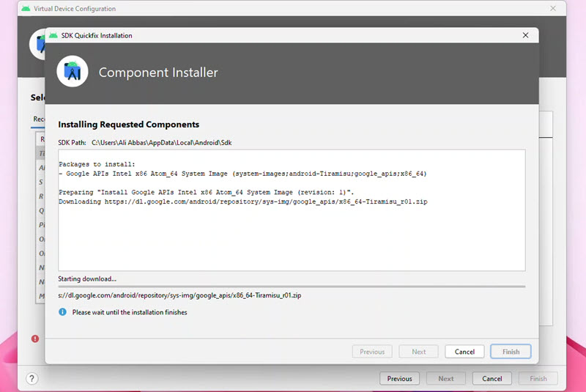This screenshot has width=586, height=392.
Task: Click the 'Installing Requested Components' heading
Action: tap(129, 125)
